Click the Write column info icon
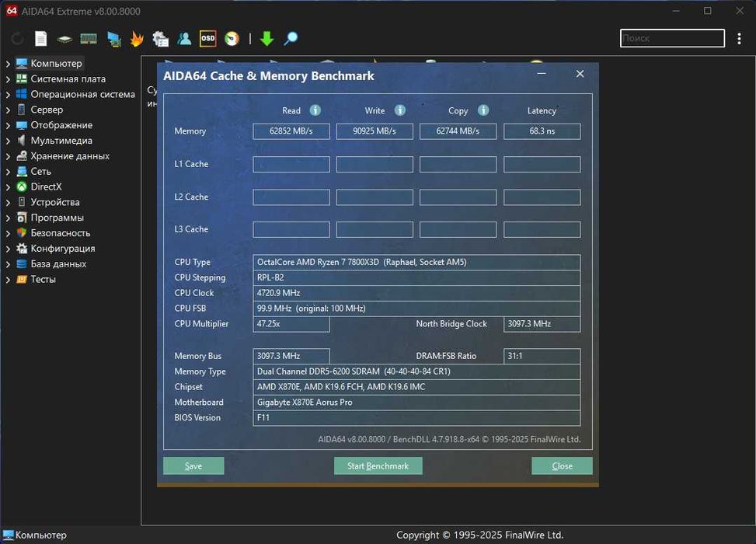Image resolution: width=756 pixels, height=544 pixels. (x=400, y=110)
